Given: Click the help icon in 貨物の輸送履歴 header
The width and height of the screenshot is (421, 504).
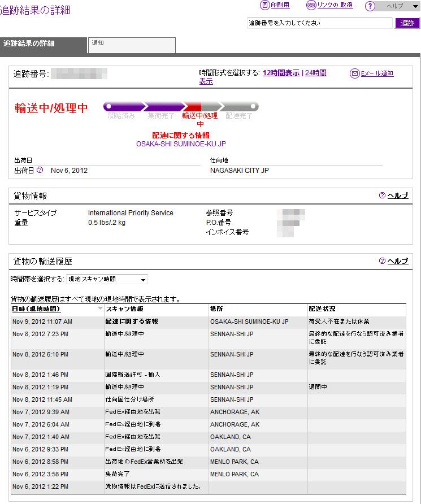Looking at the screenshot, I should click(x=382, y=260).
